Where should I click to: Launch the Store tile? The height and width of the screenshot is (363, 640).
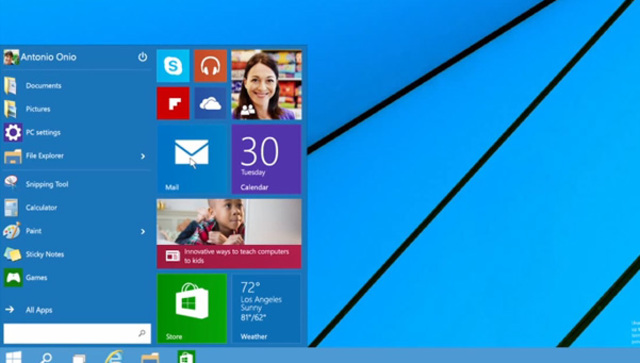[x=192, y=308]
